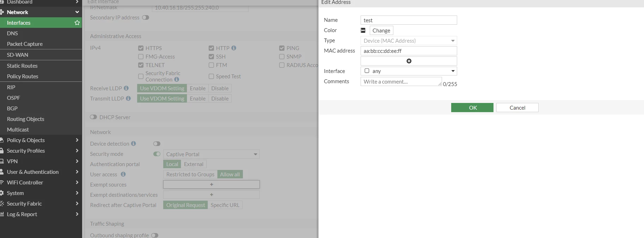The height and width of the screenshot is (238, 644).
Task: Click the Security Profiles lock icon
Action: [2, 151]
